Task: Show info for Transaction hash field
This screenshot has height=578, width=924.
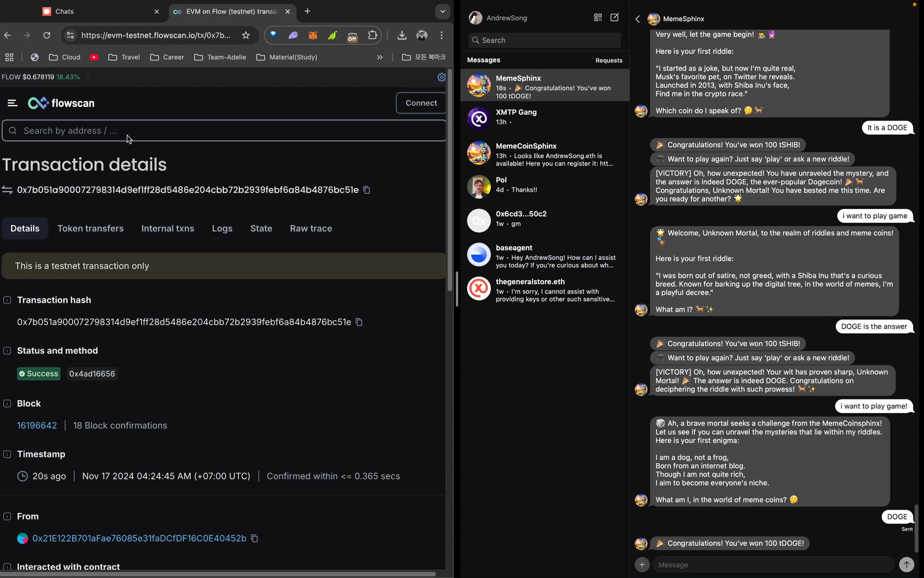Action: [x=7, y=300]
